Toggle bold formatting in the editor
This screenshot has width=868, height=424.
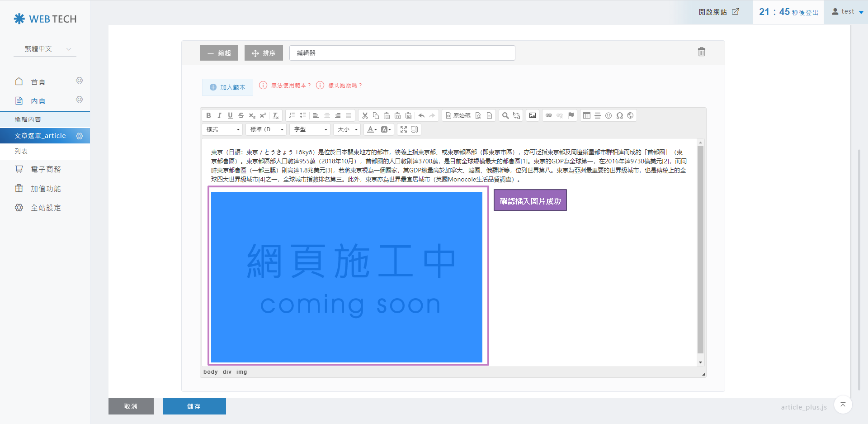pyautogui.click(x=208, y=115)
